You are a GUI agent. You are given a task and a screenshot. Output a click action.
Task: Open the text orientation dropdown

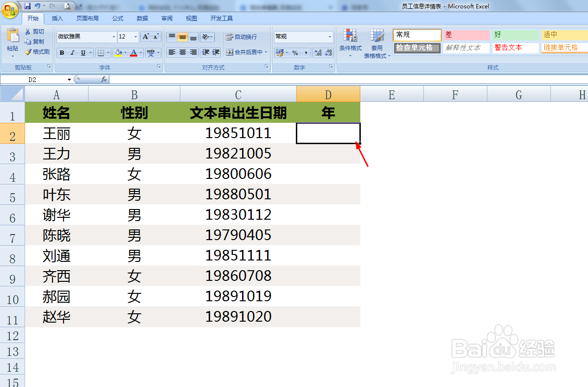coord(207,37)
